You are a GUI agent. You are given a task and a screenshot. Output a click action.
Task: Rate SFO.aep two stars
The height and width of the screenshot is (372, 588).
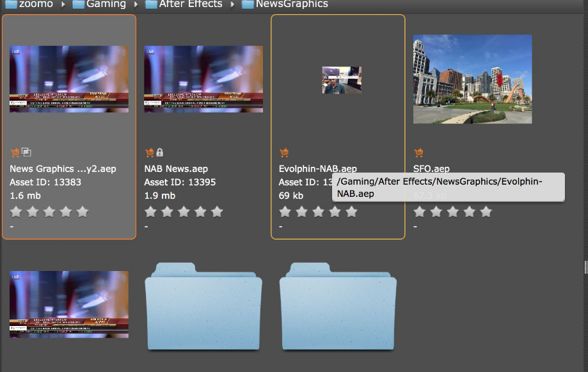[x=436, y=212]
